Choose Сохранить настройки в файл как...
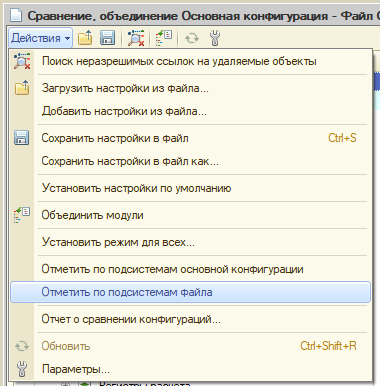The height and width of the screenshot is (386, 380). (191, 161)
